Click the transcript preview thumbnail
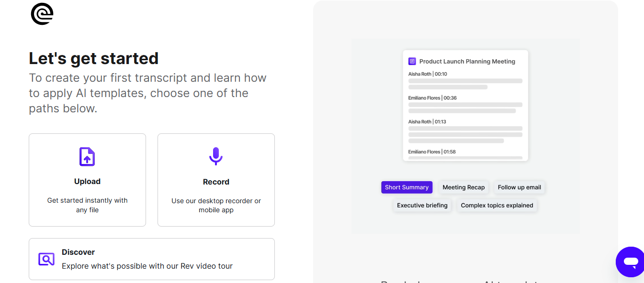 [465, 106]
